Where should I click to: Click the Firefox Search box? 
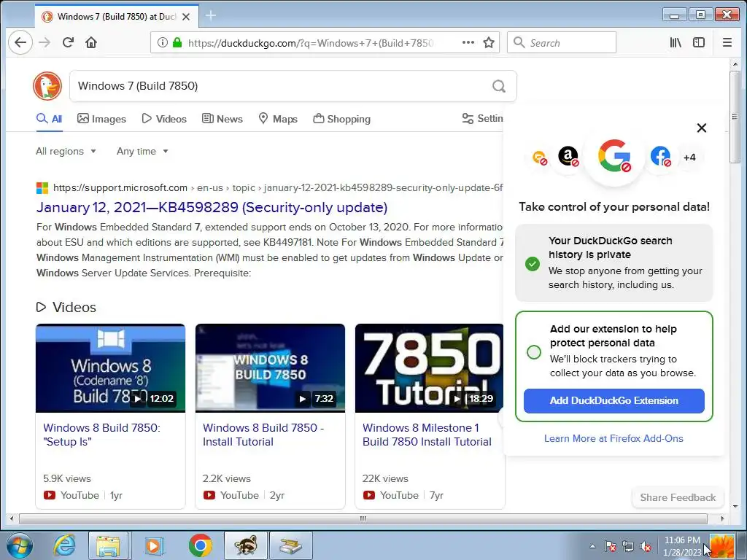[562, 42]
